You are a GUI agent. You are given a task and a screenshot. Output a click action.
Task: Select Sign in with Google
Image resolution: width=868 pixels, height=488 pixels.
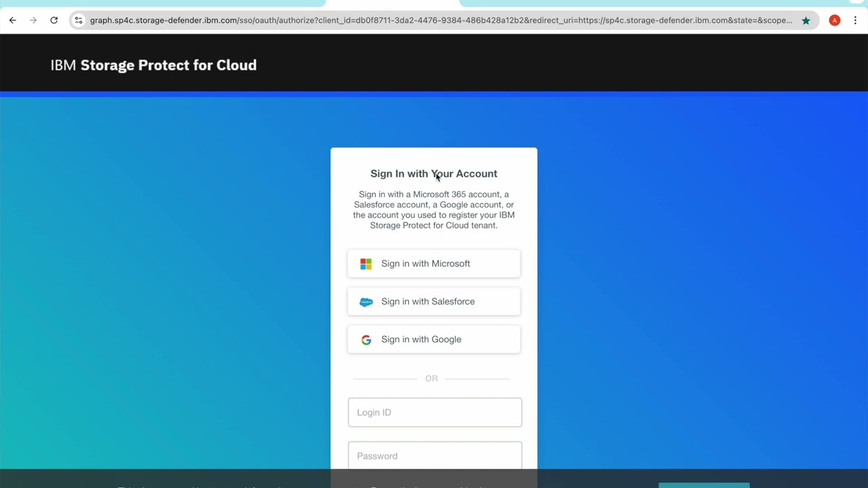pyautogui.click(x=434, y=340)
